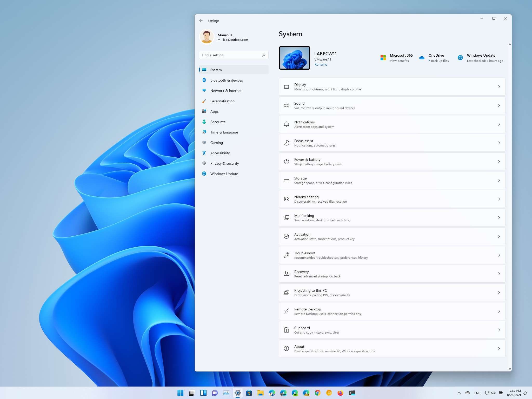This screenshot has width=532, height=399.
Task: Expand the About row chevron
Action: click(499, 349)
